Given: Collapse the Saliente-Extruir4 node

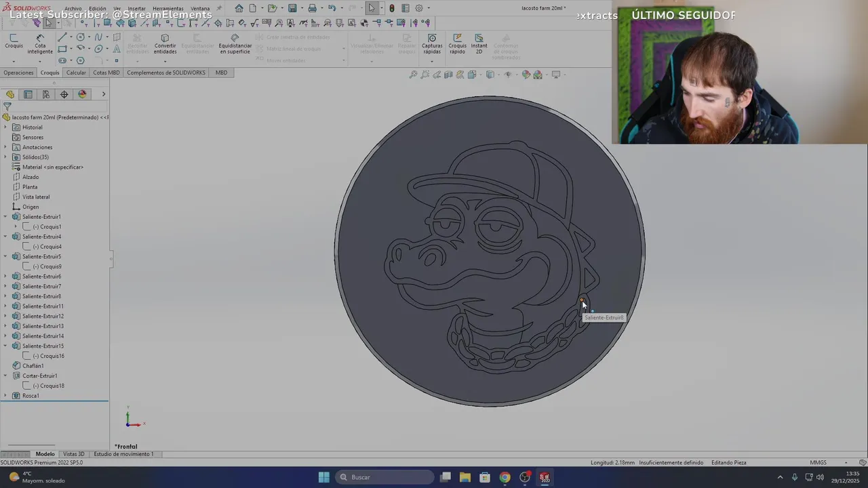Looking at the screenshot, I should (x=5, y=237).
